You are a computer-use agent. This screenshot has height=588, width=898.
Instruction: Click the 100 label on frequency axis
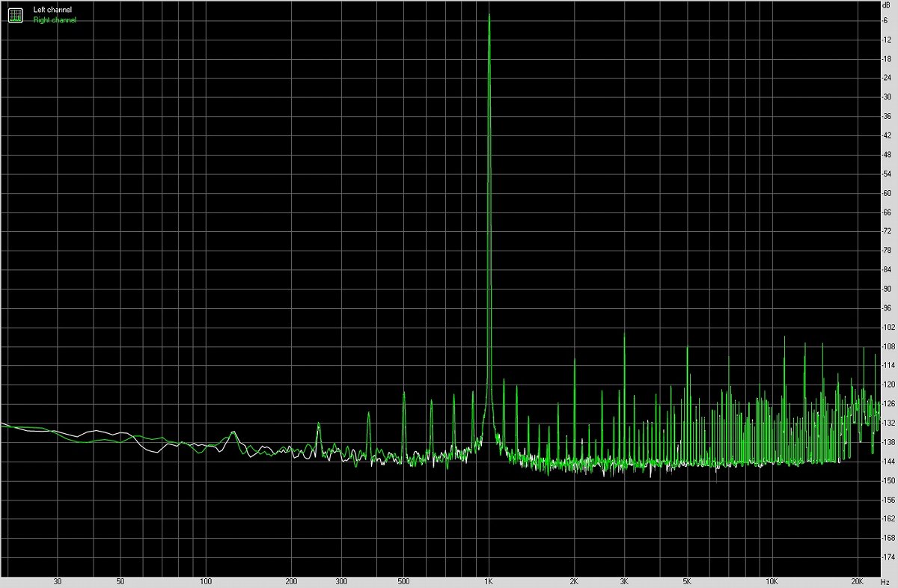(206, 581)
